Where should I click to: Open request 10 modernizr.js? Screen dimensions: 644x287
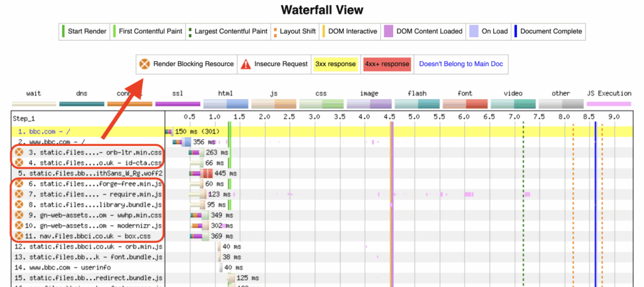(93, 226)
